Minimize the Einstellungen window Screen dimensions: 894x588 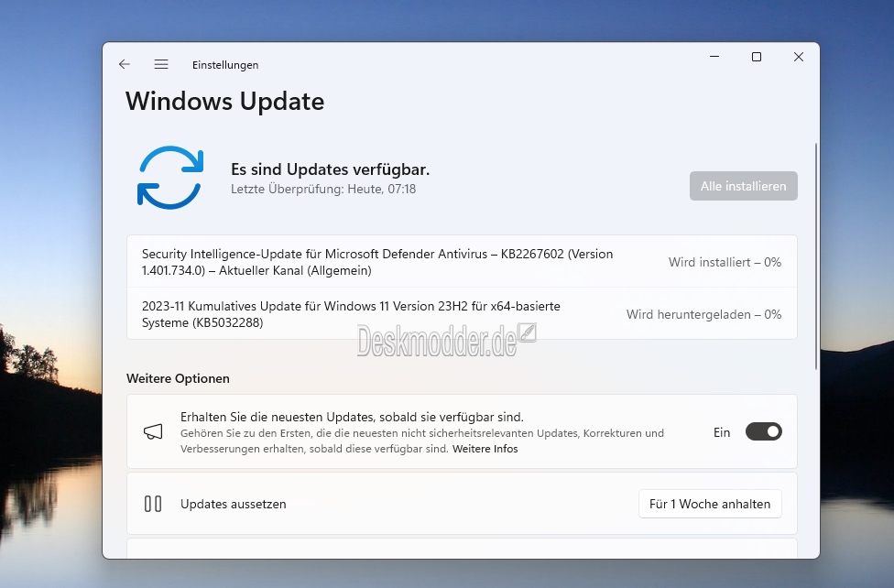pos(714,57)
